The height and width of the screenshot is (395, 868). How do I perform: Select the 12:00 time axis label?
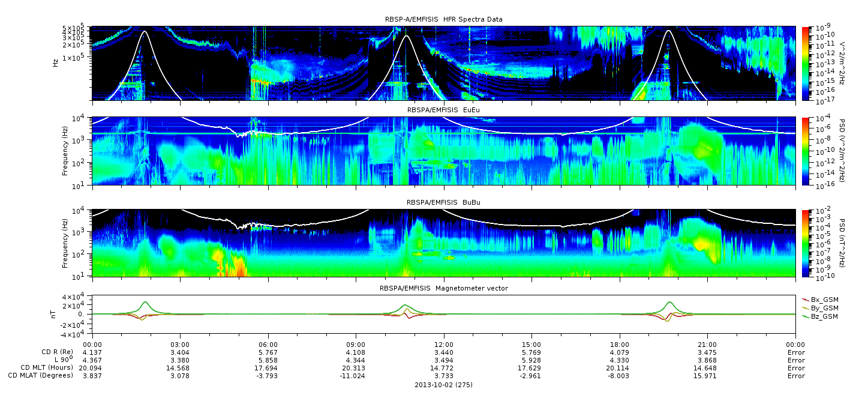click(443, 344)
